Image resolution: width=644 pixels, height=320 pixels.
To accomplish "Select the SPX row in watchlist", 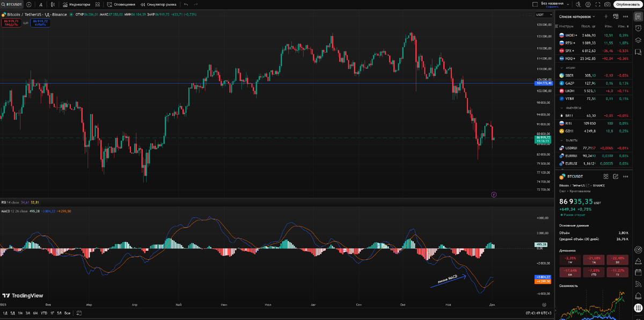I will point(594,50).
